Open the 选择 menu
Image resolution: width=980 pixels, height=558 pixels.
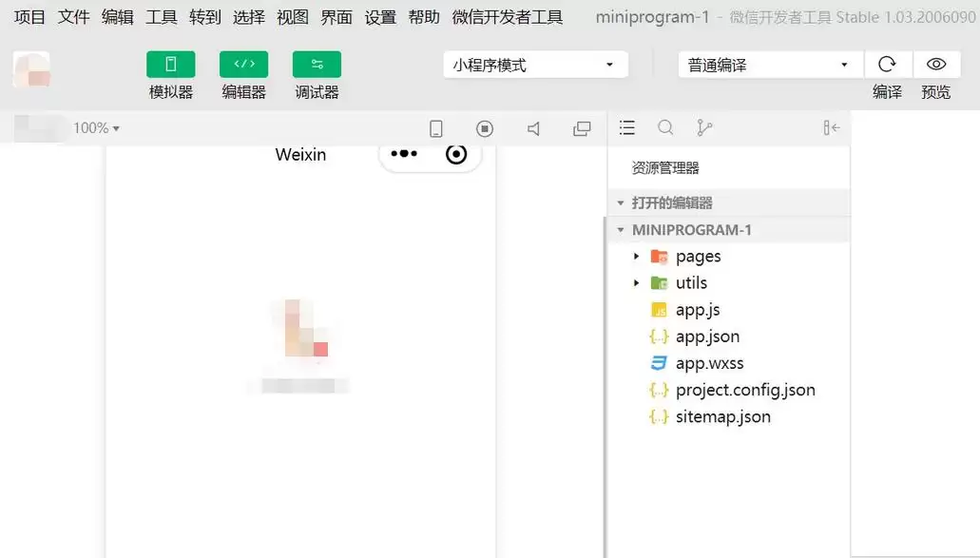249,17
